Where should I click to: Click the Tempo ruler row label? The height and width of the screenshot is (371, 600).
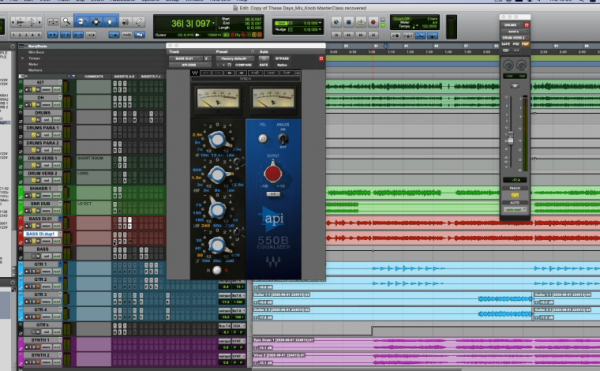point(34,58)
